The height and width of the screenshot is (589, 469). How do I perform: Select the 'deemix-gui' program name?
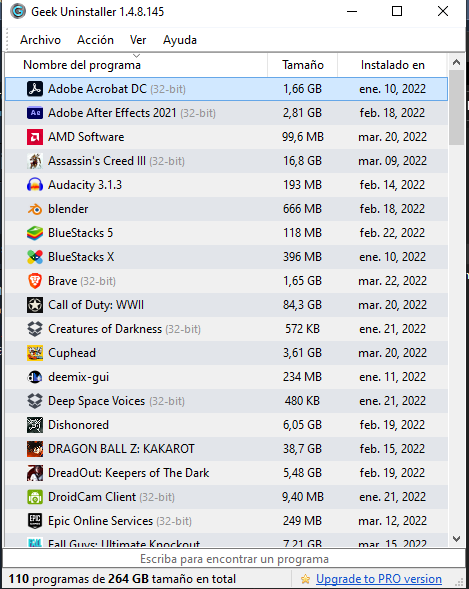point(78,377)
